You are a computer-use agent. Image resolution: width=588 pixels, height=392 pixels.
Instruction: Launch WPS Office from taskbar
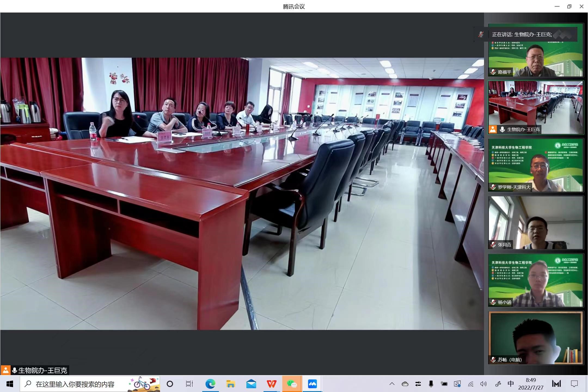coord(271,384)
